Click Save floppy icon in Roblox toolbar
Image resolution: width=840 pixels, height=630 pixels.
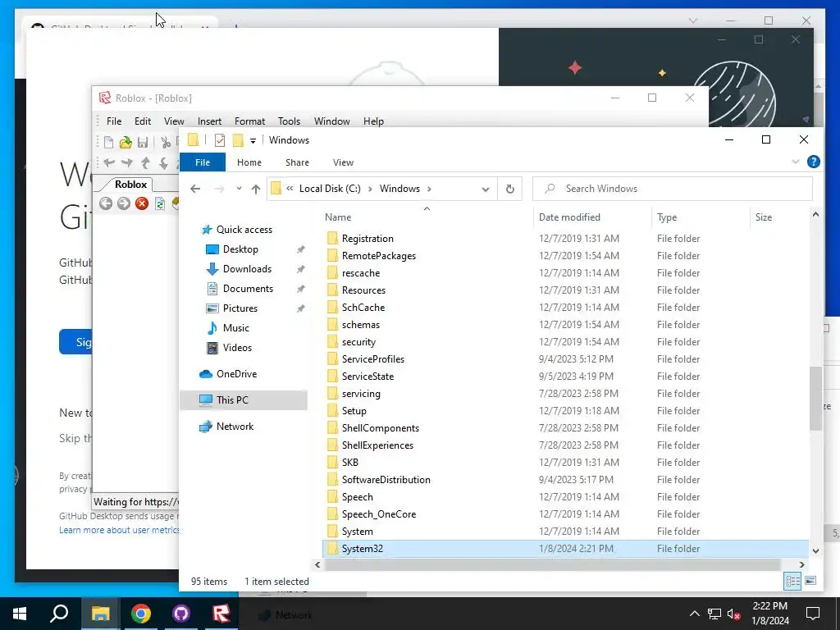[x=143, y=142]
